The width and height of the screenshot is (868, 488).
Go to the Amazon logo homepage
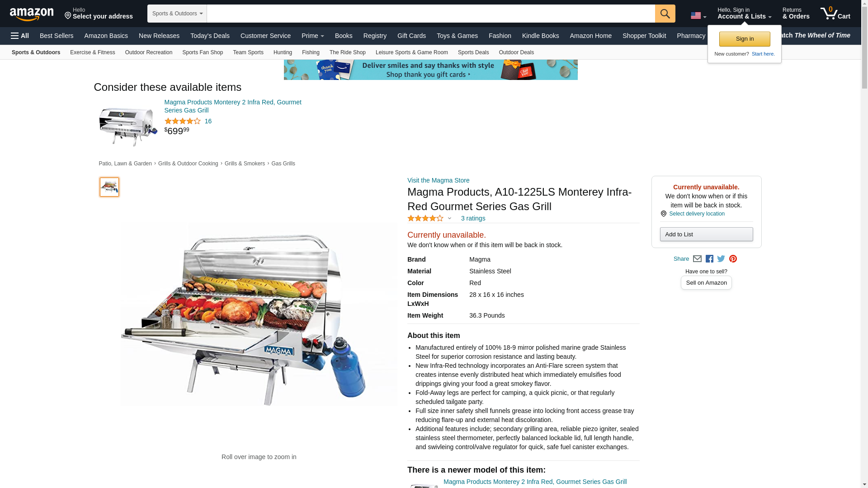tap(32, 14)
